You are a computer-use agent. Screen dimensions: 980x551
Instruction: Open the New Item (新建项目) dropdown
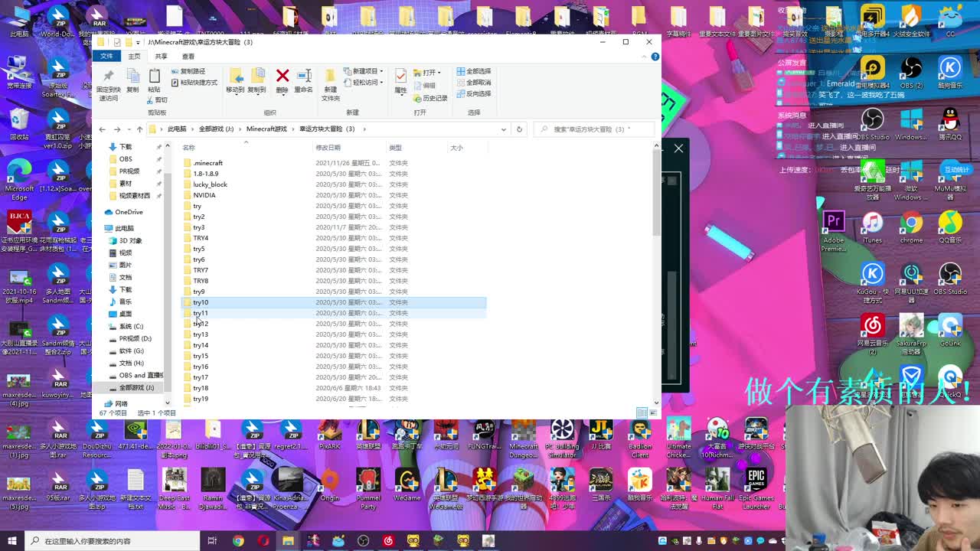[x=364, y=71]
